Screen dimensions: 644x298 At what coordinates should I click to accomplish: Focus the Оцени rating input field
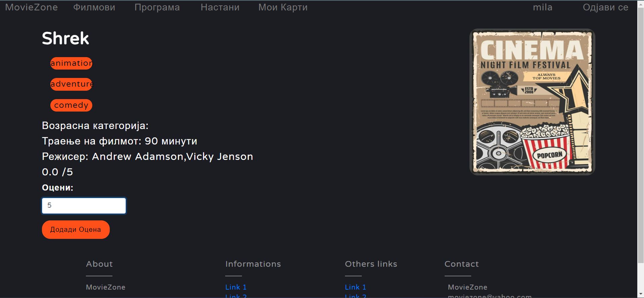(84, 206)
